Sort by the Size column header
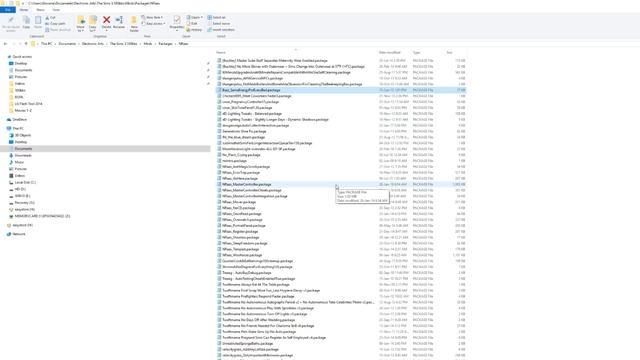Viewport: 640px width, 360px height. (x=449, y=53)
